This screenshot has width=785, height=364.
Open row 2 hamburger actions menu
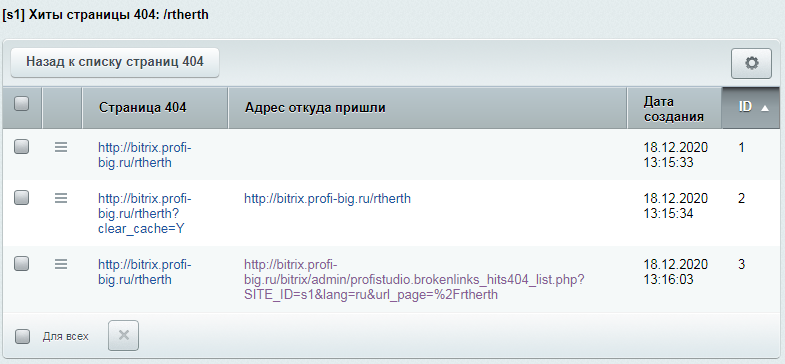pyautogui.click(x=61, y=198)
